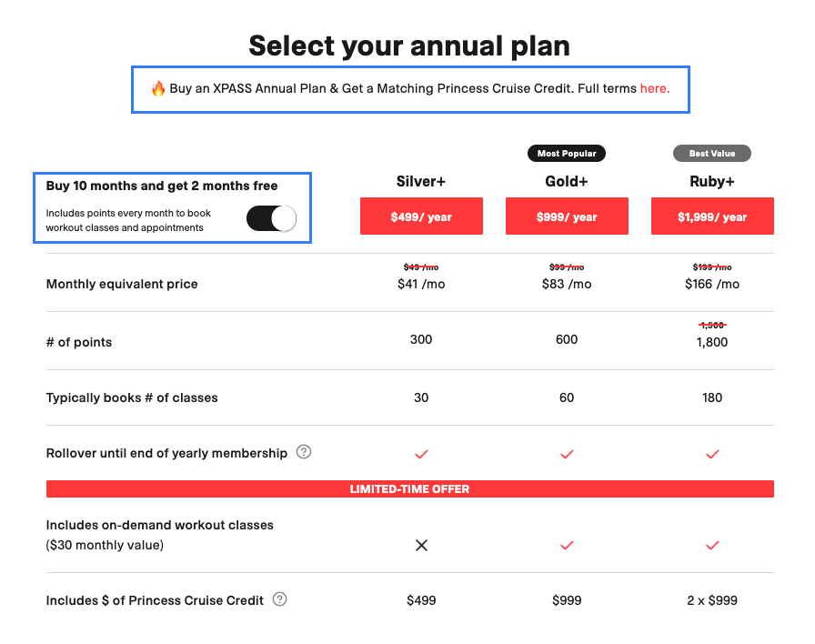Click Ruby+ on-demand classes checkmark
This screenshot has width=815, height=644.
pos(712,545)
